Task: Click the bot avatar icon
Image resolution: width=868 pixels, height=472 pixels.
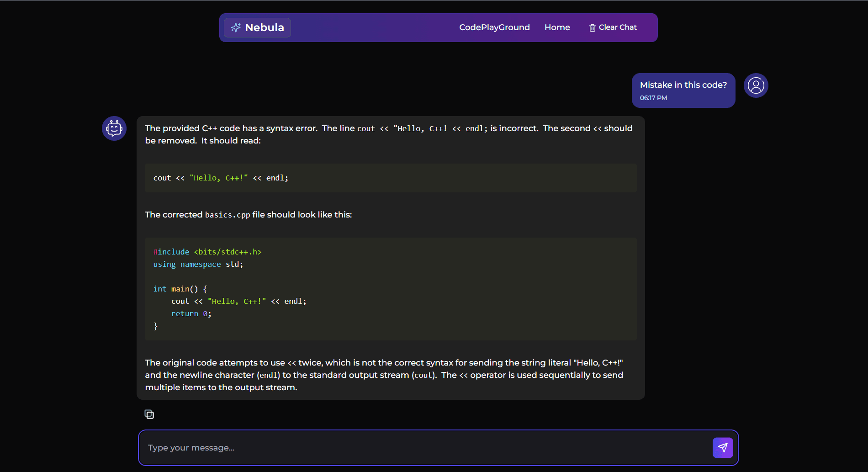Action: pos(114,128)
